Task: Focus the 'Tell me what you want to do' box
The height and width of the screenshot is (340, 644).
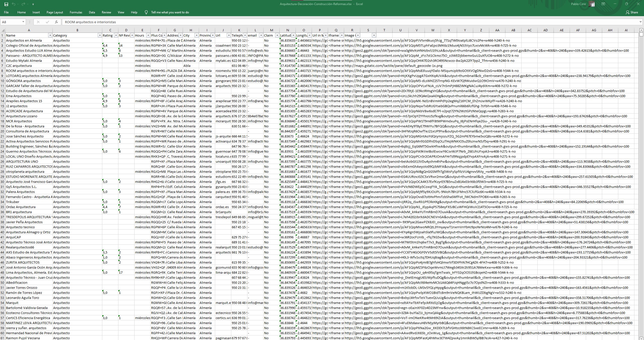Action: (170, 12)
